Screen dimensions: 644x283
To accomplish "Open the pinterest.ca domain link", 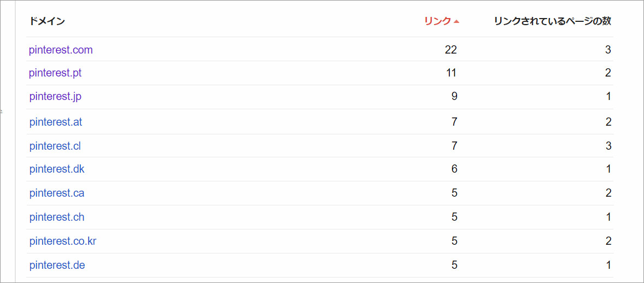I will point(57,193).
